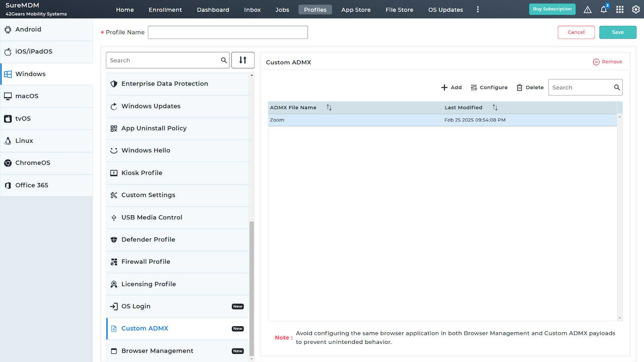
Task: Click the Firewall Profile icon
Action: [114, 262]
